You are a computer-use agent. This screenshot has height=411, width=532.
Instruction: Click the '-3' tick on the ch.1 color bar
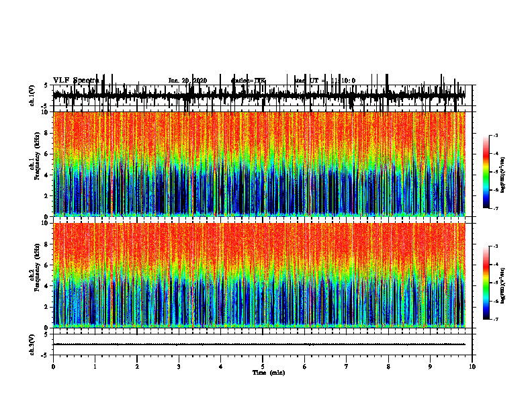(x=495, y=135)
